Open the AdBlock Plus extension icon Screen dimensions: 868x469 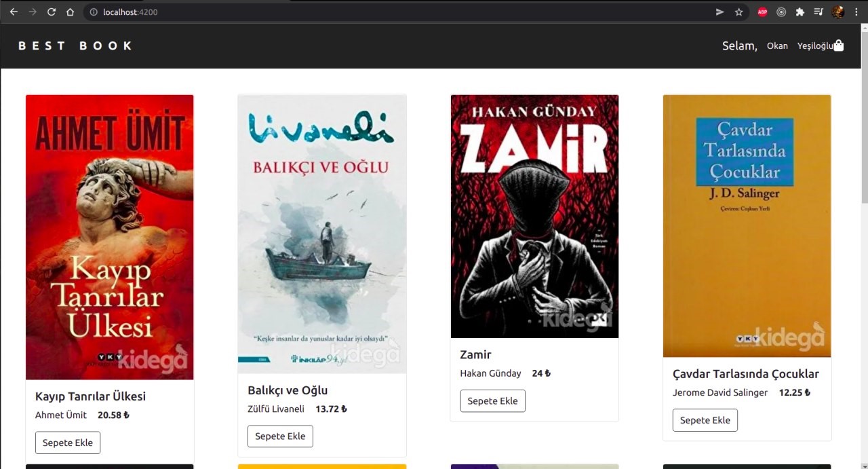point(762,12)
